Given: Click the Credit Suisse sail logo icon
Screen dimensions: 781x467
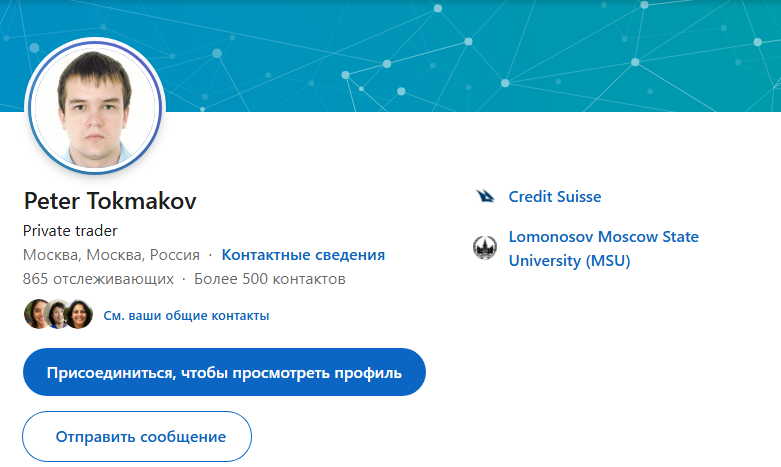Looking at the screenshot, I should pos(485,197).
